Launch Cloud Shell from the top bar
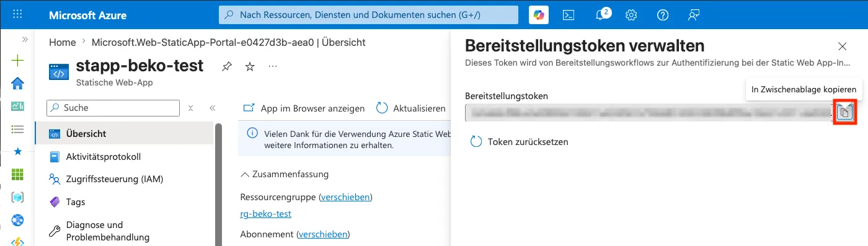868x246 pixels. (x=568, y=15)
